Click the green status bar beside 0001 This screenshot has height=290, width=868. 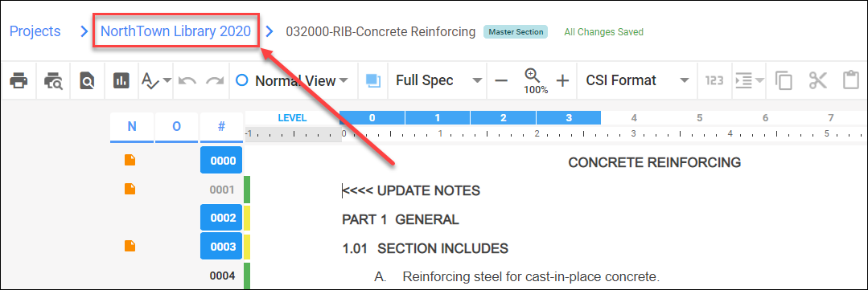248,190
